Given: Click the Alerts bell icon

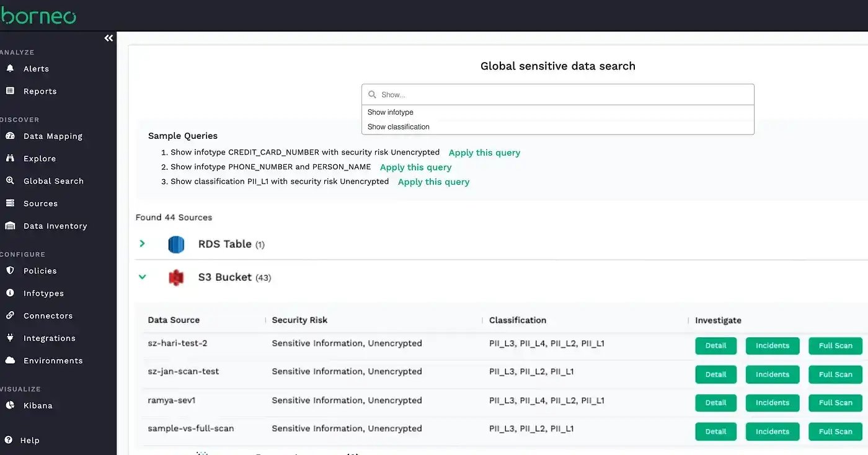Looking at the screenshot, I should [x=10, y=69].
